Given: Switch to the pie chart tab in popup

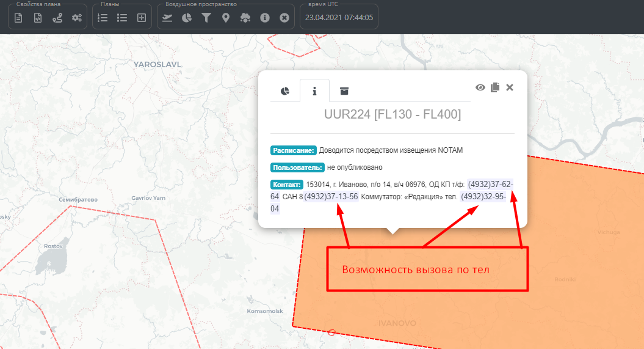Looking at the screenshot, I should click(285, 91).
